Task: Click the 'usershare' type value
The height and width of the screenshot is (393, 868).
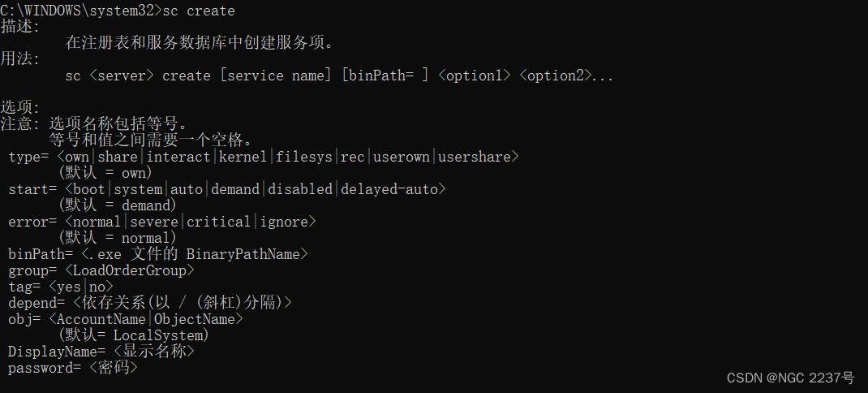Action: click(475, 157)
